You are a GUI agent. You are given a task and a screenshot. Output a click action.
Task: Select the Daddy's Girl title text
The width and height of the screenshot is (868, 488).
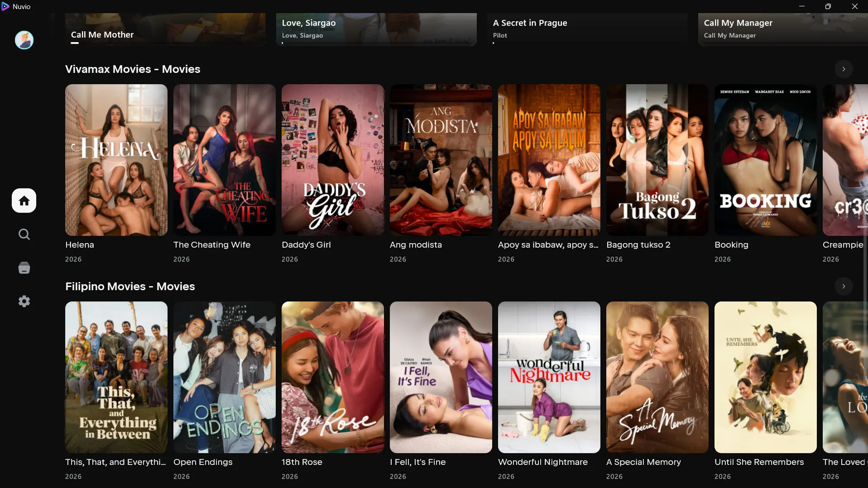tap(306, 245)
